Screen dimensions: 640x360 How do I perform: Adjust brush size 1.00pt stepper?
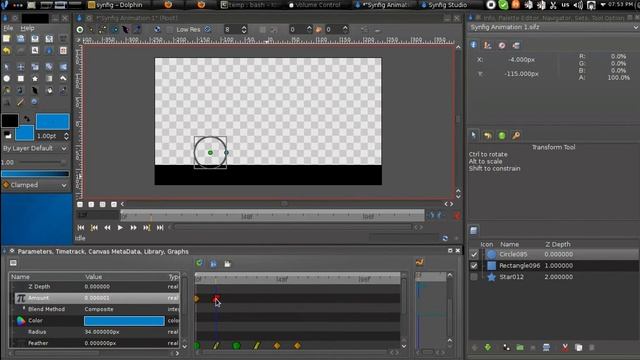(66, 136)
